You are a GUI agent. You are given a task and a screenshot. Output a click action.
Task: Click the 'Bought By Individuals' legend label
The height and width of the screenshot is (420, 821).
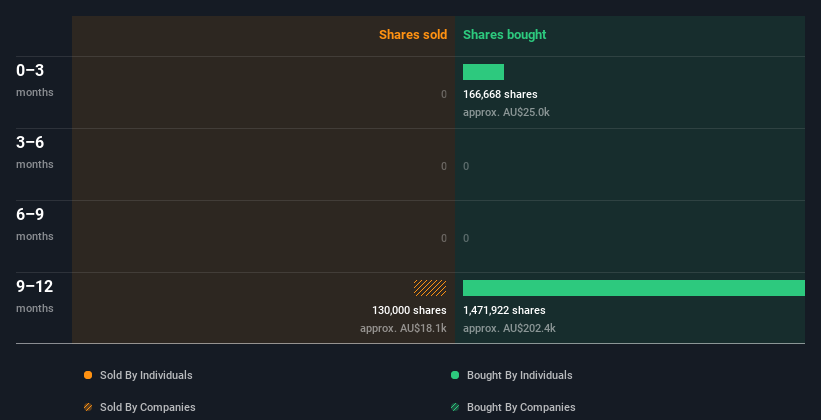(x=519, y=375)
